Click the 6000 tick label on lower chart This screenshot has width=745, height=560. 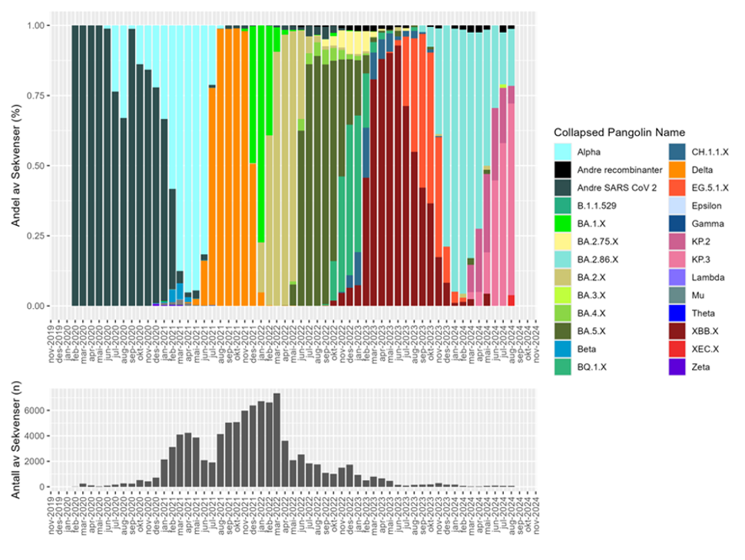(x=35, y=410)
